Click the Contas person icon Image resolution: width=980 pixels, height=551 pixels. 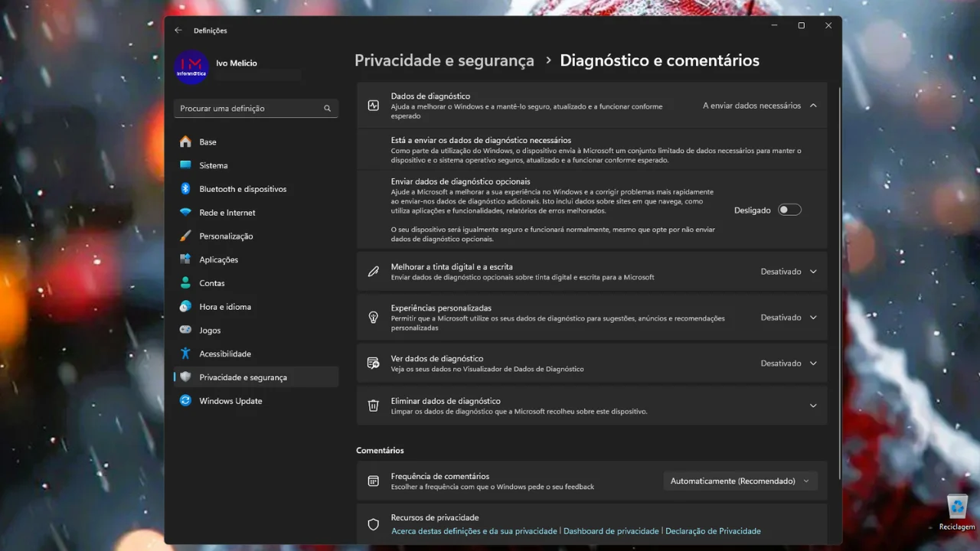pyautogui.click(x=185, y=283)
